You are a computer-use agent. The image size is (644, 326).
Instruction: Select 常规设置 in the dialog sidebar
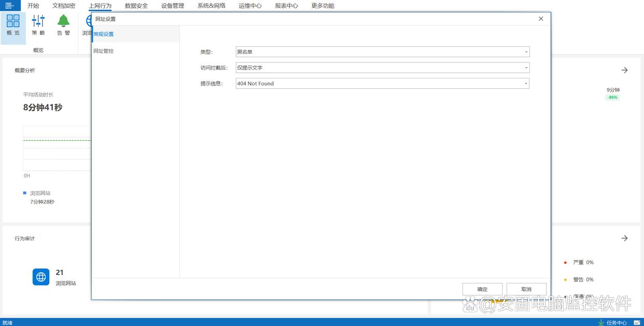coord(104,34)
